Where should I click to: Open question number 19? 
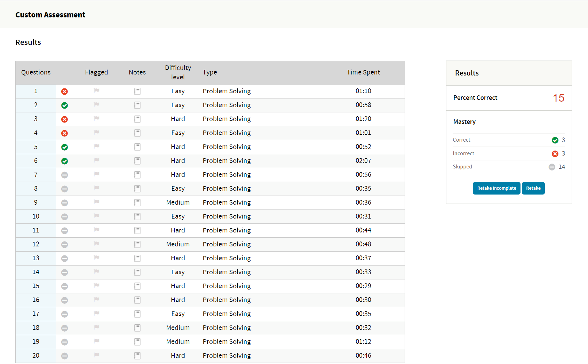point(36,342)
